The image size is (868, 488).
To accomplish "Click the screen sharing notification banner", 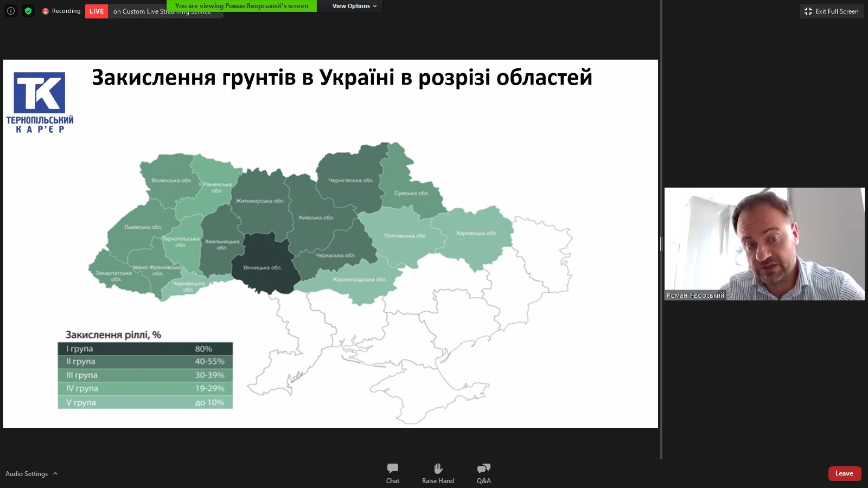I will 241,6.
